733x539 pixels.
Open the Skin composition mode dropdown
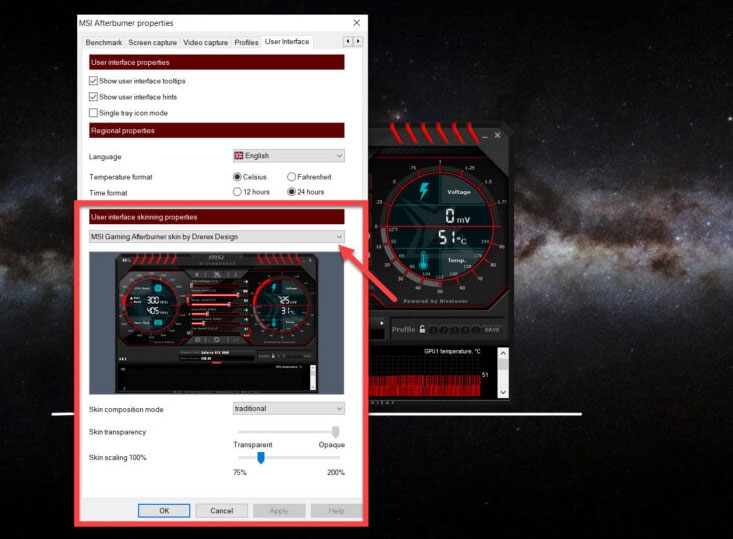point(288,409)
